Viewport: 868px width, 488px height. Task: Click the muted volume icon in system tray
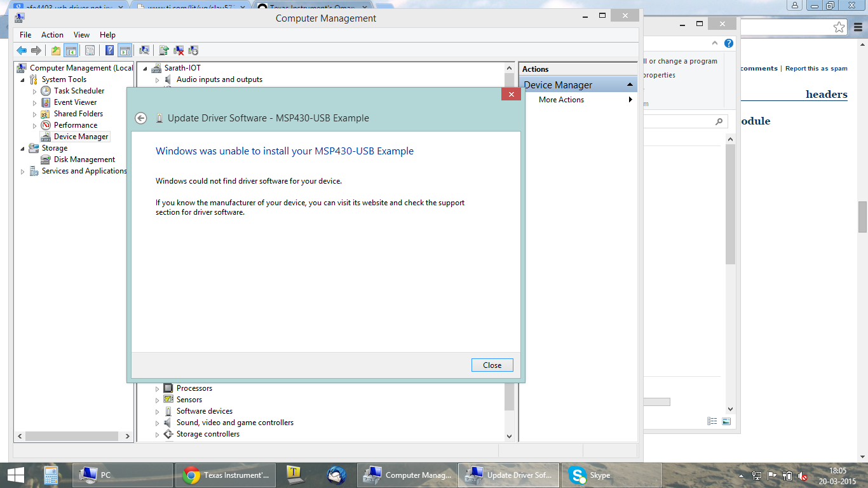click(803, 475)
